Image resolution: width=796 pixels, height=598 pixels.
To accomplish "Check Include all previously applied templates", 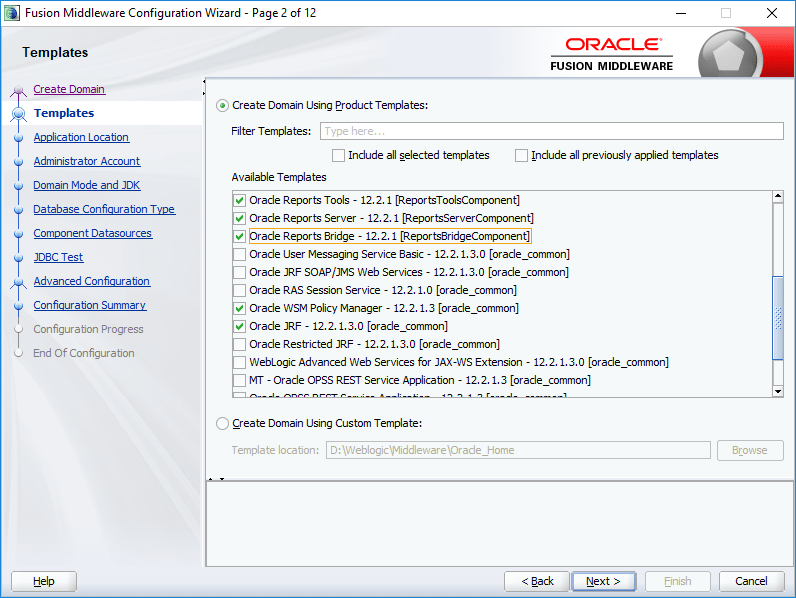I will (521, 155).
